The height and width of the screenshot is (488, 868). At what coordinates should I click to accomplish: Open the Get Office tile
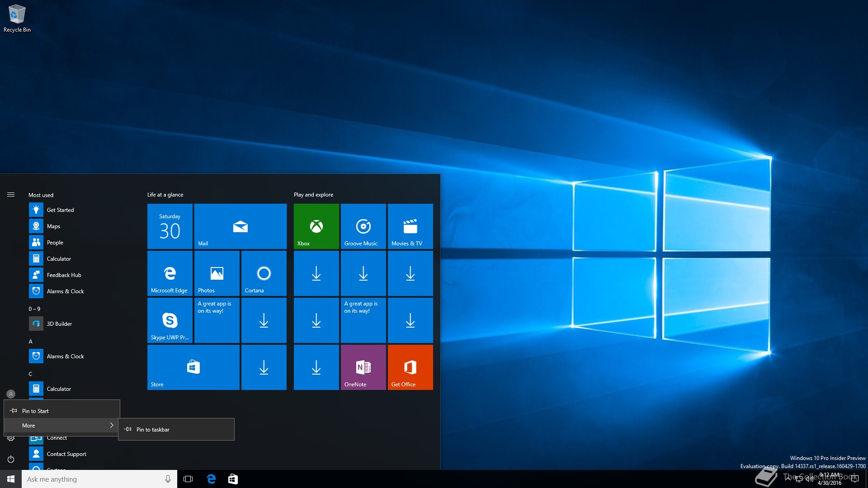(410, 367)
